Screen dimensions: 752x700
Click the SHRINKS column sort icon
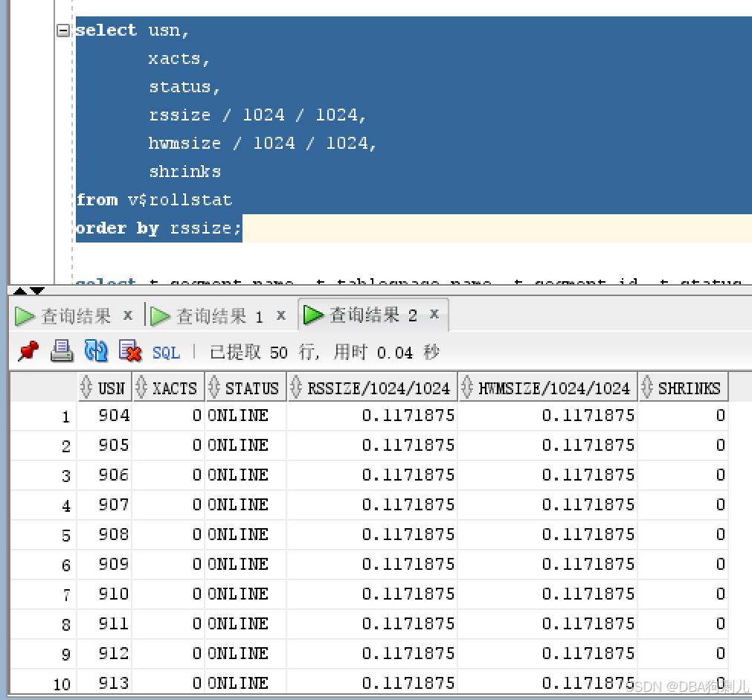click(646, 388)
